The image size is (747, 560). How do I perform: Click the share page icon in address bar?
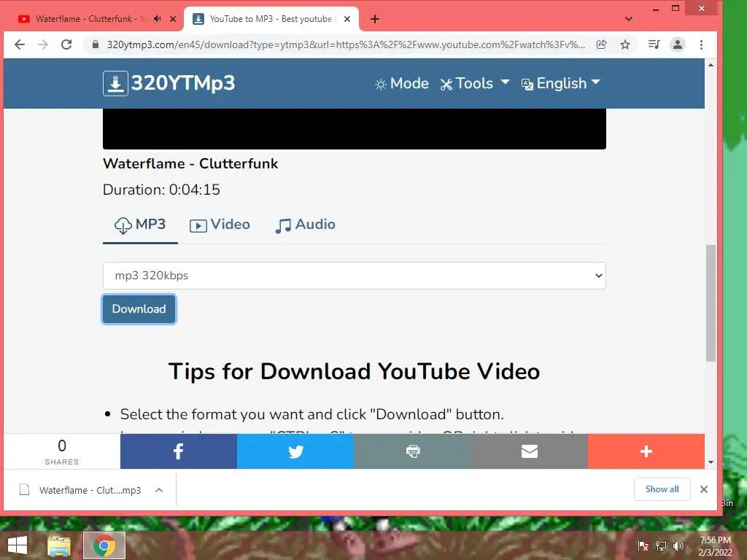[602, 44]
